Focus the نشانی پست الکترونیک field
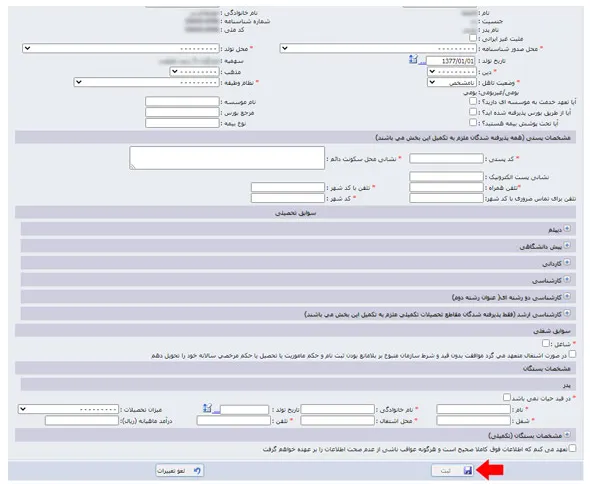590x484 pixels. coord(446,177)
